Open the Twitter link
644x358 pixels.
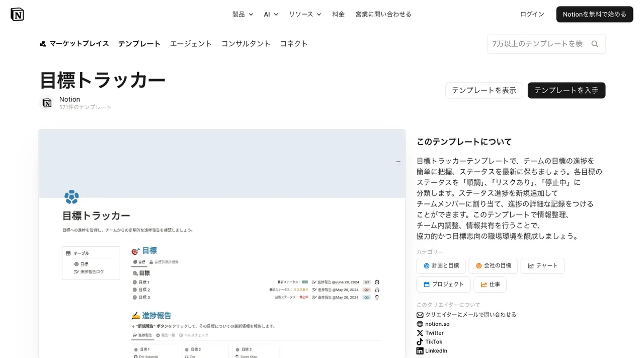(x=435, y=333)
